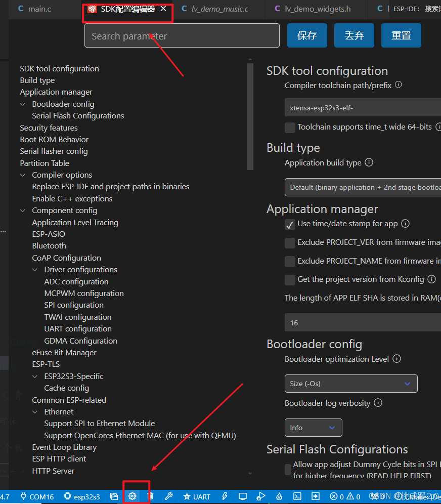Flash device with the lightning bolt icon

(x=225, y=496)
